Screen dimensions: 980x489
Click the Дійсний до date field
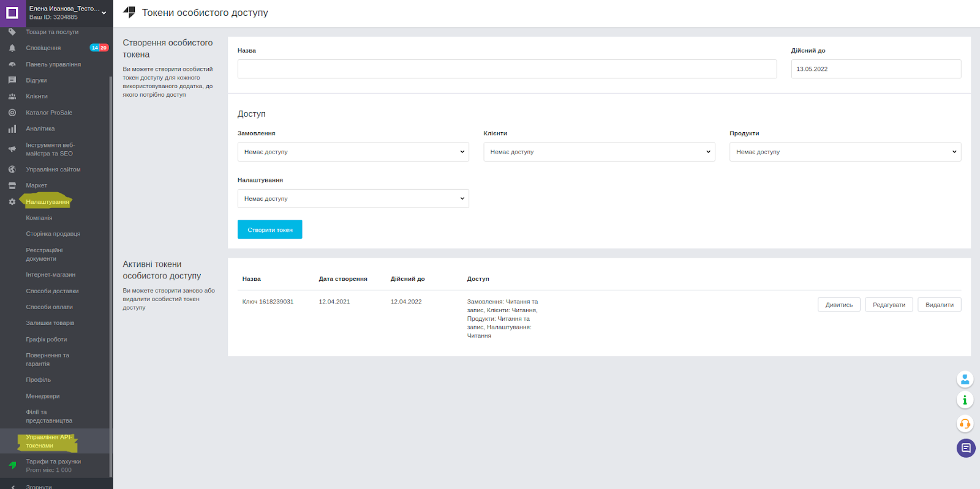click(x=876, y=69)
